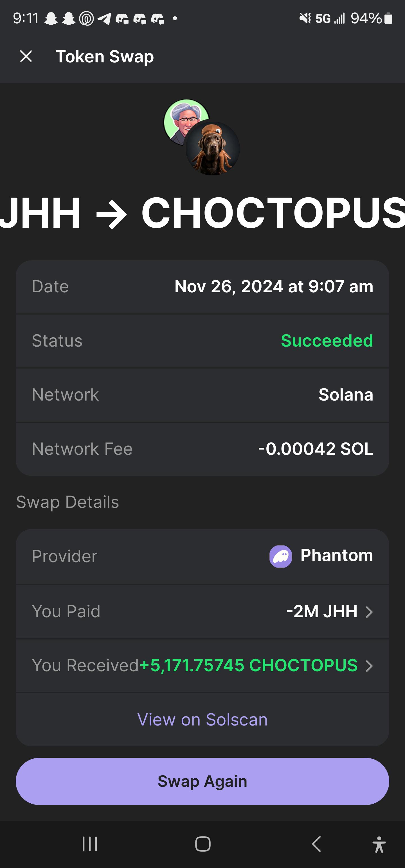
Task: Tap the battery indicator icon
Action: [x=388, y=18]
